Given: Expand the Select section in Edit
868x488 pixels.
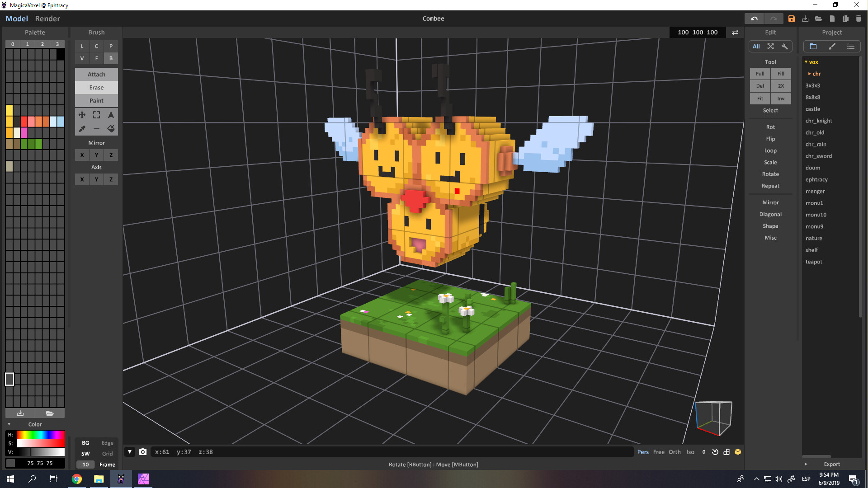Looking at the screenshot, I should pos(770,110).
